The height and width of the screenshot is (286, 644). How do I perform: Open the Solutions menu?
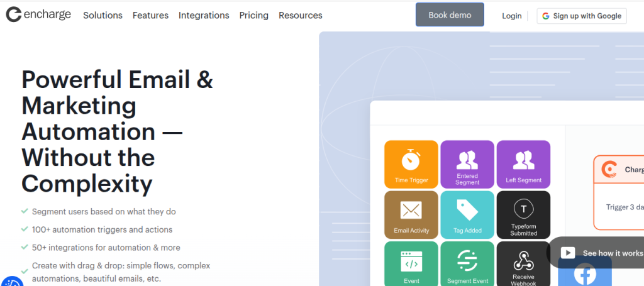103,15
